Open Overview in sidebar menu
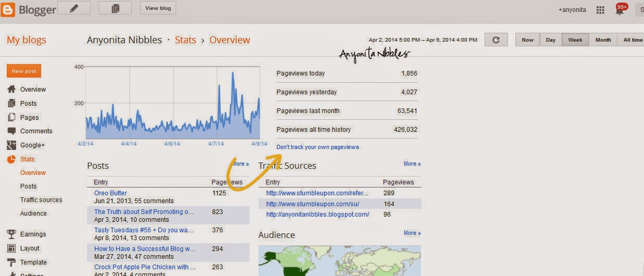644x276 pixels. coord(33,90)
